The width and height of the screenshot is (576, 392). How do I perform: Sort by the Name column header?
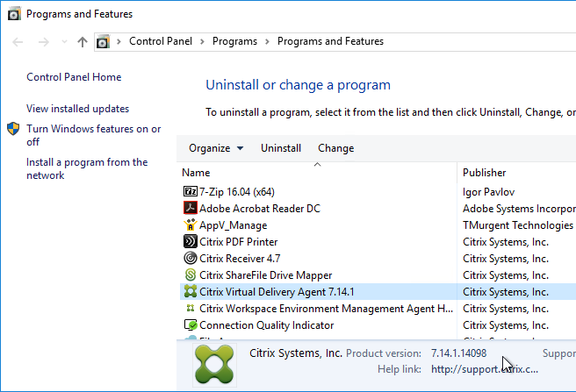[x=196, y=173]
